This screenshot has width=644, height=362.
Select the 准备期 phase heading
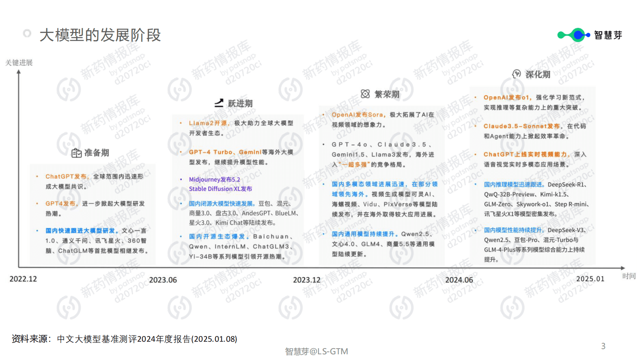coord(97,153)
